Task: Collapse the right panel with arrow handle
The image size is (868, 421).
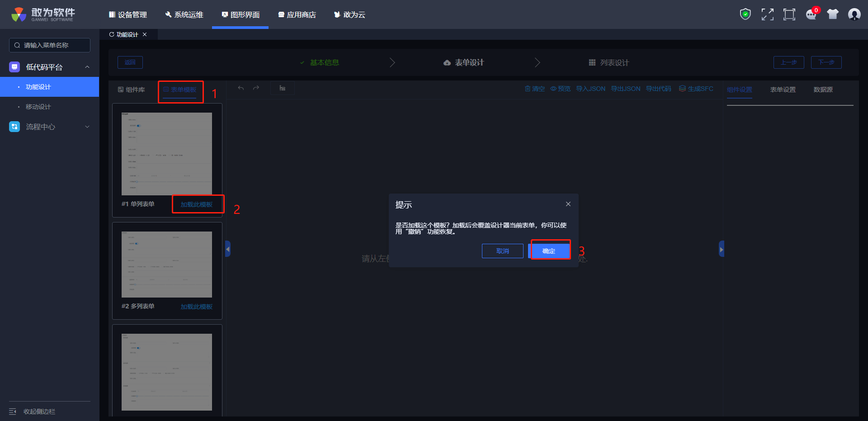Action: [x=722, y=249]
